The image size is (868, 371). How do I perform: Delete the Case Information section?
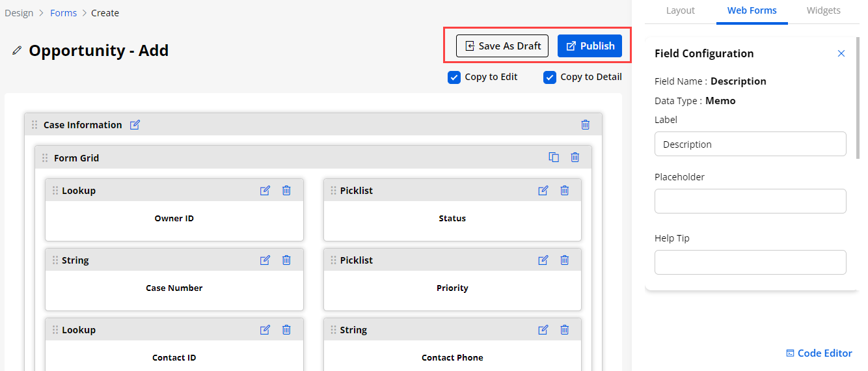(x=585, y=125)
